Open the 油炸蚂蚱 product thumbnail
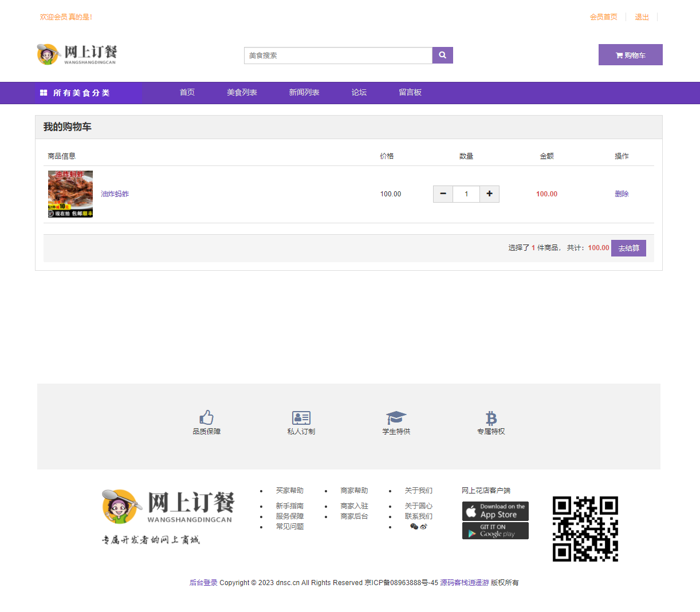The width and height of the screenshot is (700, 612). [x=70, y=194]
